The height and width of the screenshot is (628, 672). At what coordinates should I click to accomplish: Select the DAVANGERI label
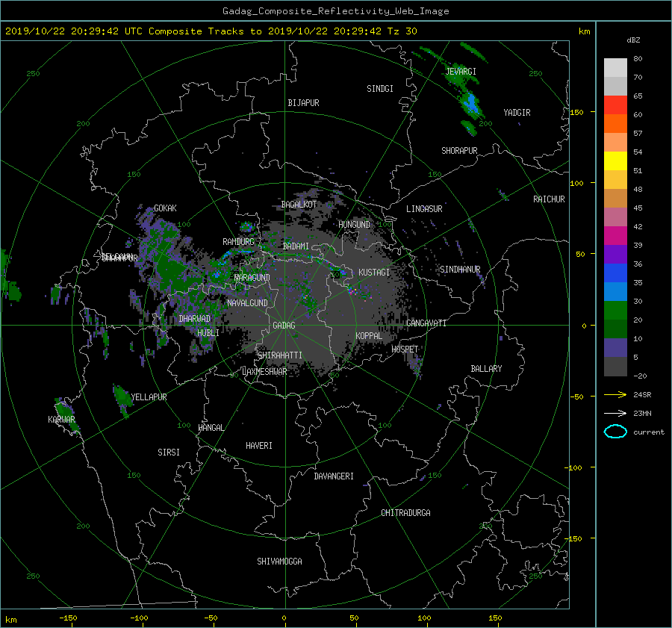[x=334, y=476]
